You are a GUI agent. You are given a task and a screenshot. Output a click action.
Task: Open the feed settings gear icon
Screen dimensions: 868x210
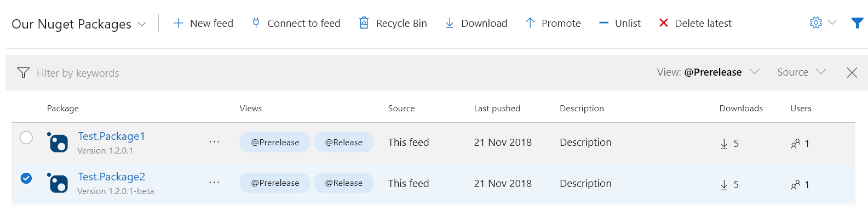(816, 23)
